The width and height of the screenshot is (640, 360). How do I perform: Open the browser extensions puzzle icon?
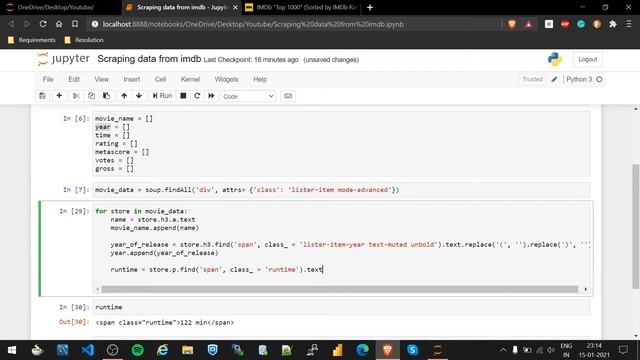point(613,24)
